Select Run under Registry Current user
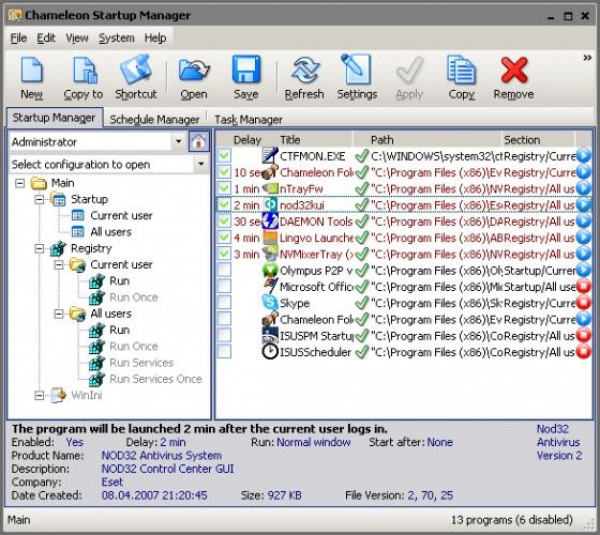 [119, 281]
